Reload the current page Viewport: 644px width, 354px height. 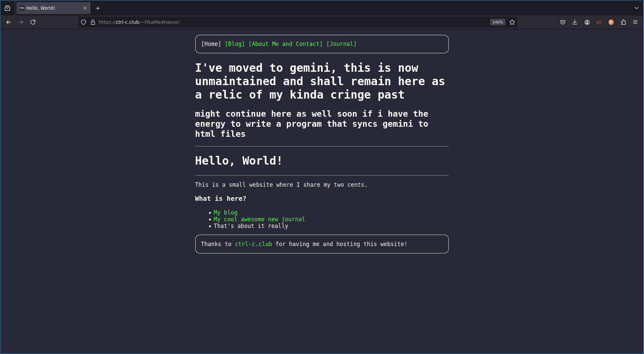pyautogui.click(x=33, y=22)
